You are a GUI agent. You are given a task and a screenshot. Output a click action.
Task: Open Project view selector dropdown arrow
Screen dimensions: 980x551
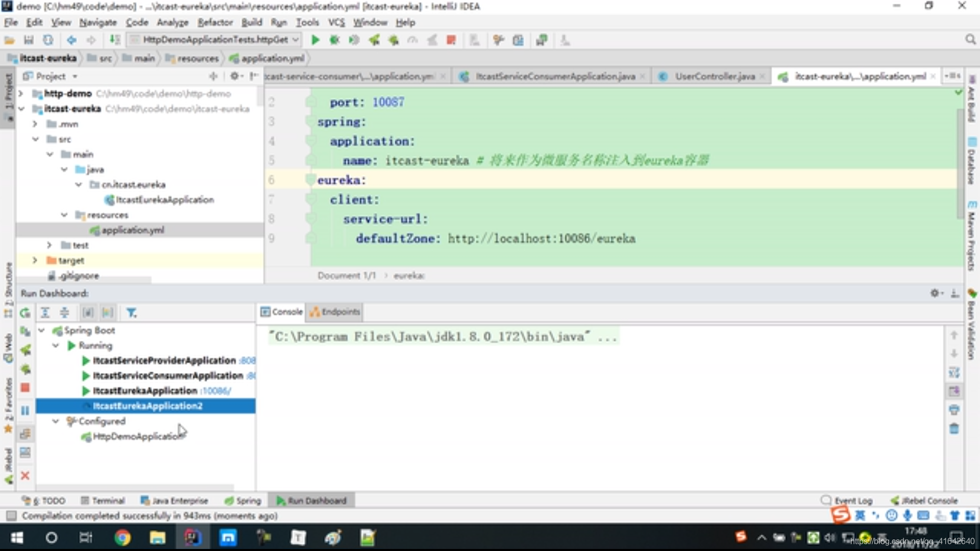click(75, 76)
